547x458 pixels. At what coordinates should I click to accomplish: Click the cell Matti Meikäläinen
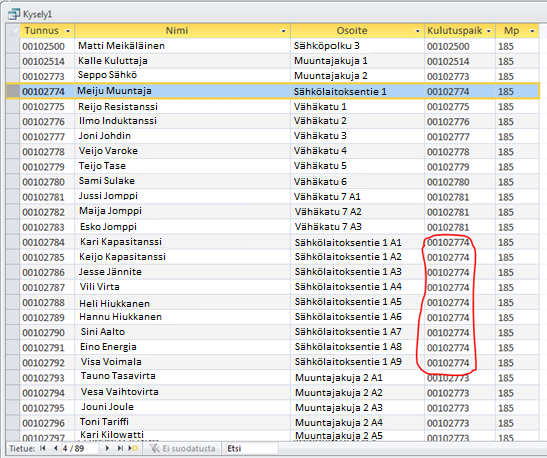tap(182, 46)
